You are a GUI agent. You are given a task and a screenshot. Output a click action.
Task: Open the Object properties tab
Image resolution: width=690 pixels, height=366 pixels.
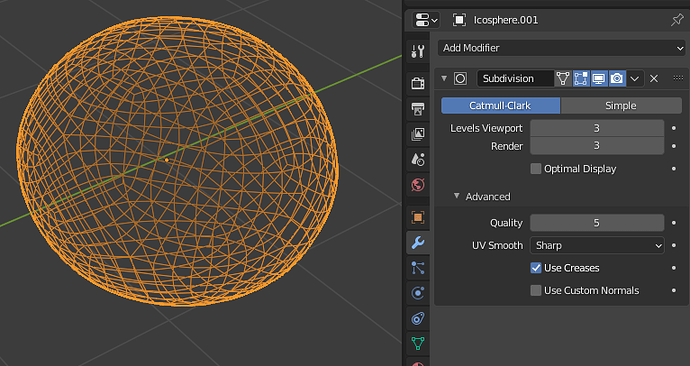pyautogui.click(x=418, y=217)
